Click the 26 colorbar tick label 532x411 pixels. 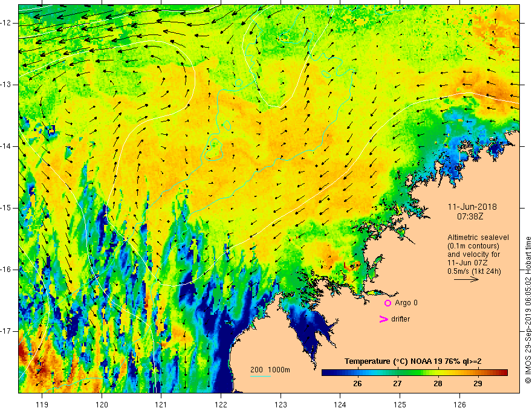coord(357,384)
